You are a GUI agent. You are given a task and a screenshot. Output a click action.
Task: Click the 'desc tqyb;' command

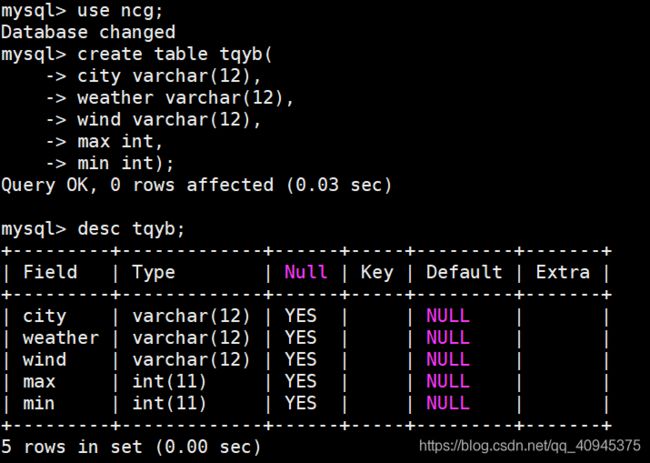coord(131,229)
